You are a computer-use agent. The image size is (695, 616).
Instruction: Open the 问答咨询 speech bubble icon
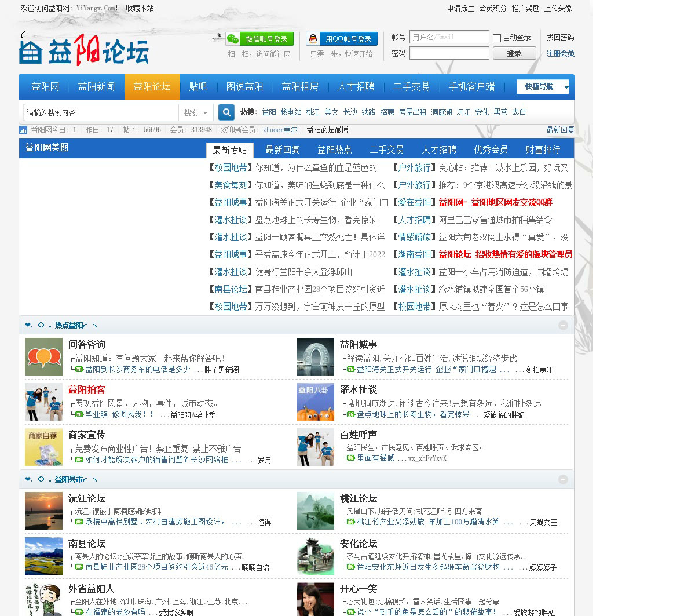(43, 356)
